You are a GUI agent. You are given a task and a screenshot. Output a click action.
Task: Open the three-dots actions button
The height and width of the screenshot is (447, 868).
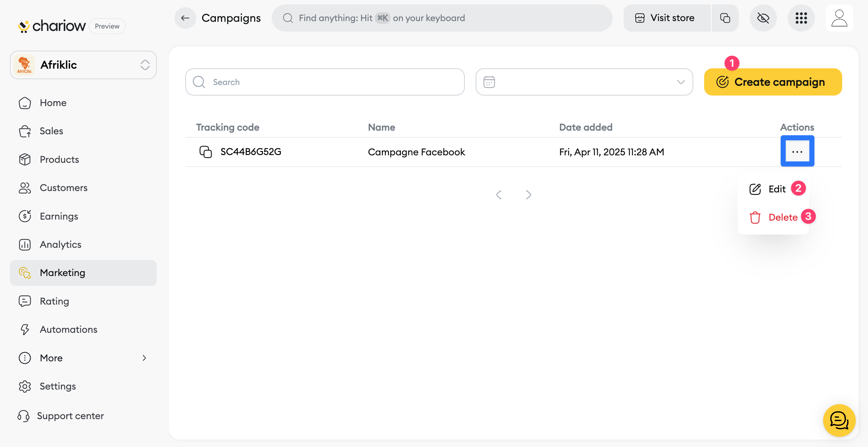pyautogui.click(x=797, y=151)
